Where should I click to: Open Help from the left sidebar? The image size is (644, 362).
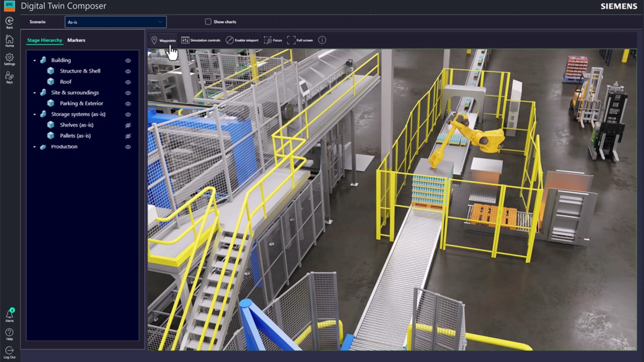tap(9, 334)
